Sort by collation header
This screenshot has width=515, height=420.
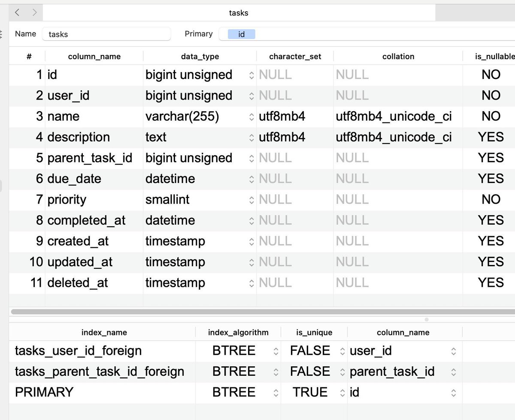398,56
